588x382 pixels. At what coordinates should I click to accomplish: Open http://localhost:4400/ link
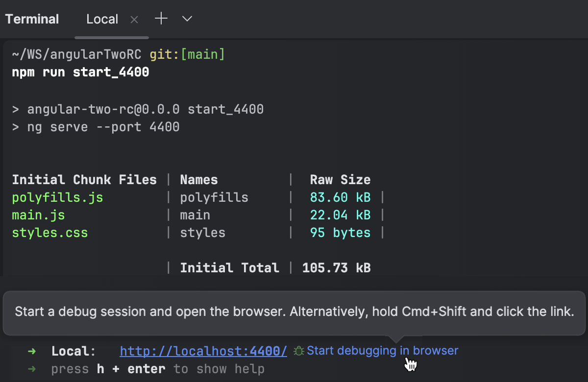click(203, 351)
